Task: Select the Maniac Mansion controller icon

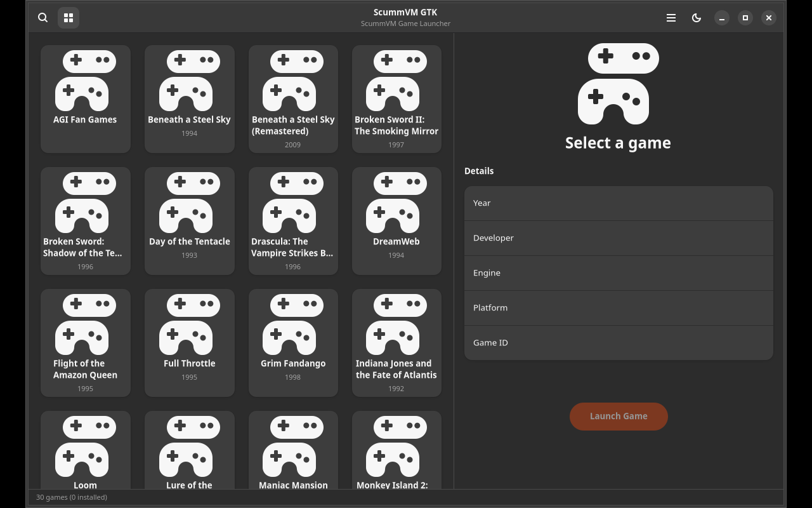Action: [293, 446]
